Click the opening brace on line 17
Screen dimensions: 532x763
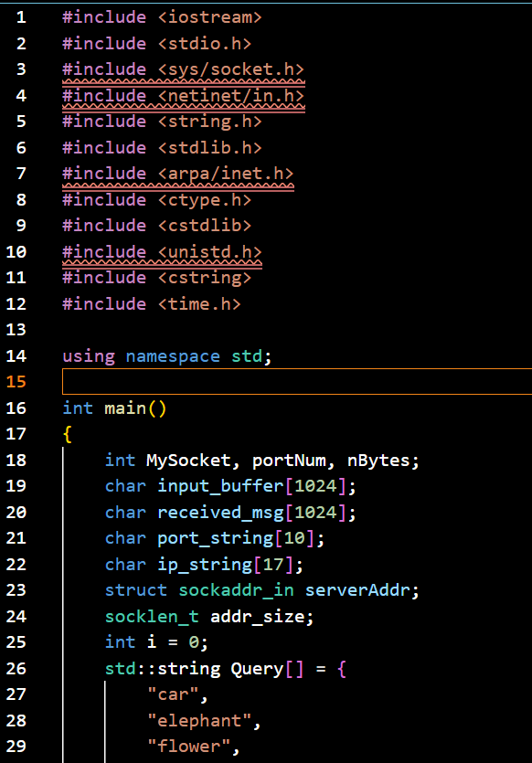(x=67, y=434)
